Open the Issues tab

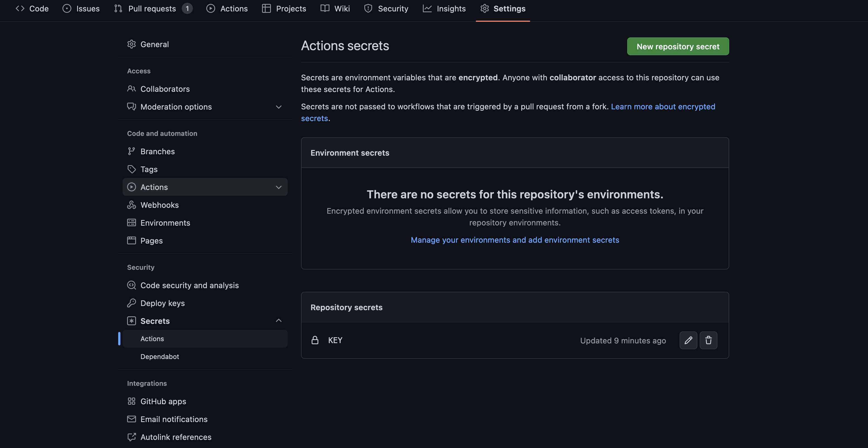pos(81,8)
